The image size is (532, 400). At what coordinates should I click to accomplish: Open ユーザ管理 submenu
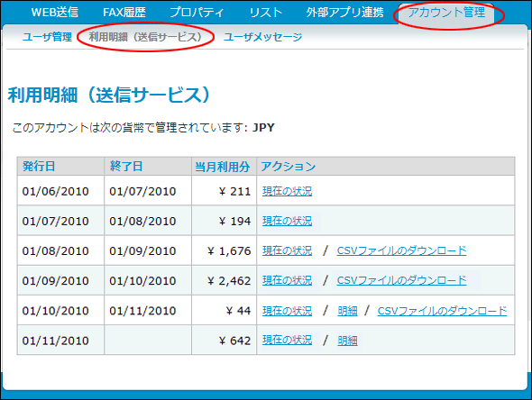point(47,37)
